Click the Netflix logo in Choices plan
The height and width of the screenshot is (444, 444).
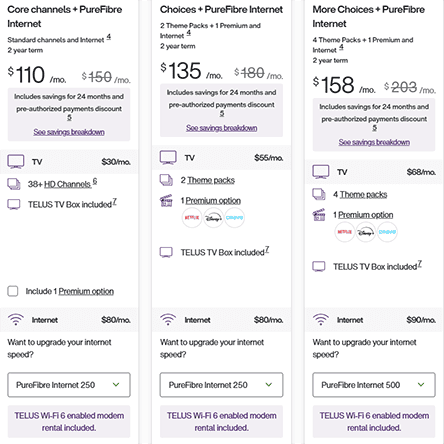pyautogui.click(x=192, y=218)
